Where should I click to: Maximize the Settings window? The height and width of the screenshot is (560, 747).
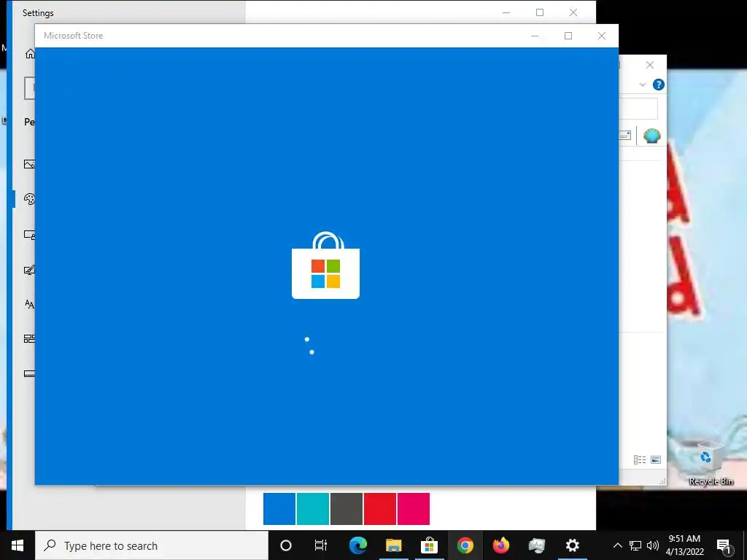pyautogui.click(x=540, y=12)
